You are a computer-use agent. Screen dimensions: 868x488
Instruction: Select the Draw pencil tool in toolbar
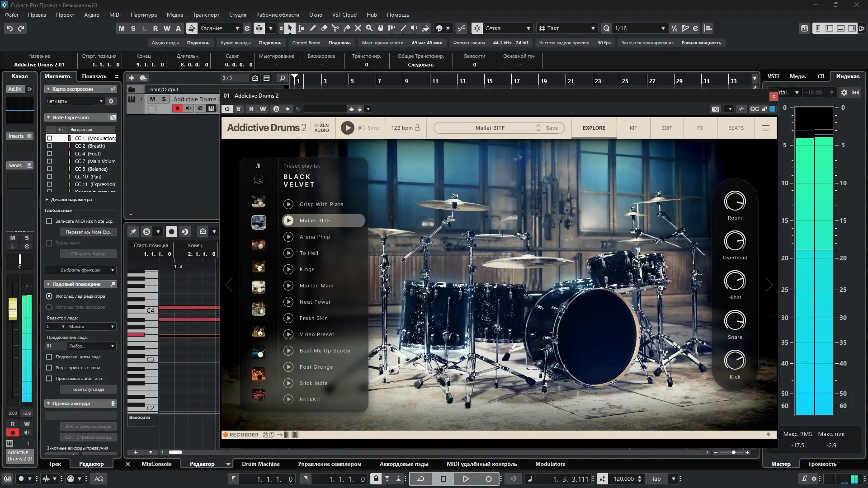point(312,28)
